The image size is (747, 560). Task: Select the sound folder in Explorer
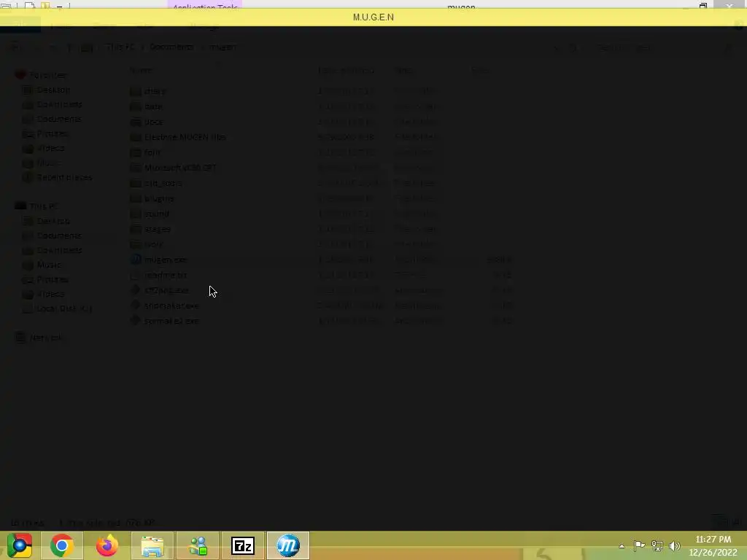[157, 214]
